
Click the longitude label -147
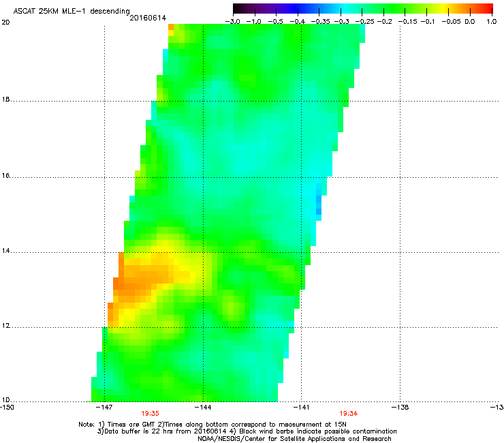coord(104,408)
